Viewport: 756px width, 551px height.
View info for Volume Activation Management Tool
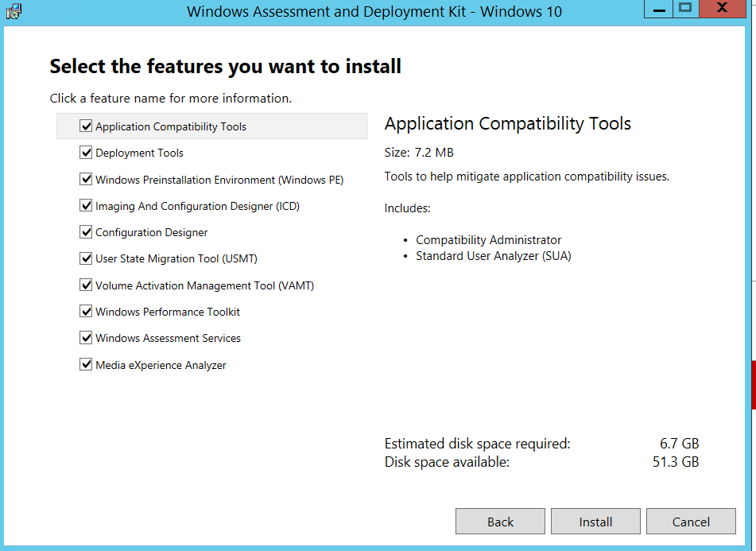coord(204,285)
